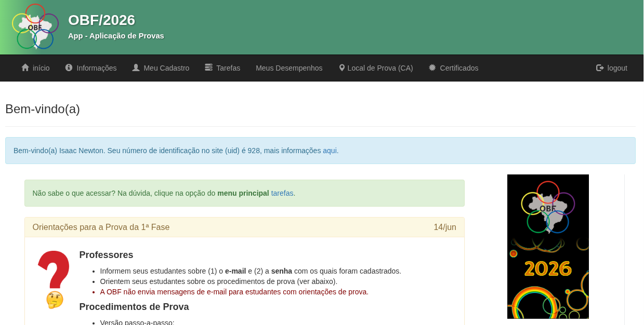Click the OBF logo in the header
The height and width of the screenshot is (325, 644).
(x=35, y=26)
